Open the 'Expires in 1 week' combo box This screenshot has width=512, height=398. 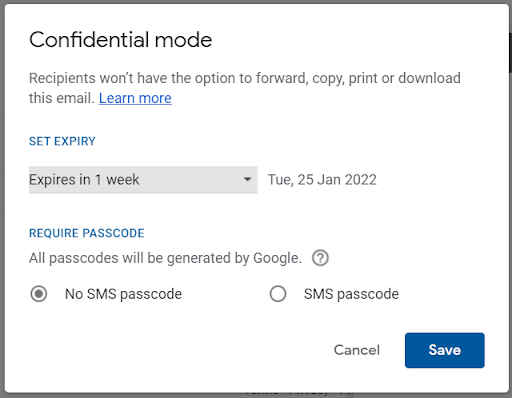click(143, 180)
